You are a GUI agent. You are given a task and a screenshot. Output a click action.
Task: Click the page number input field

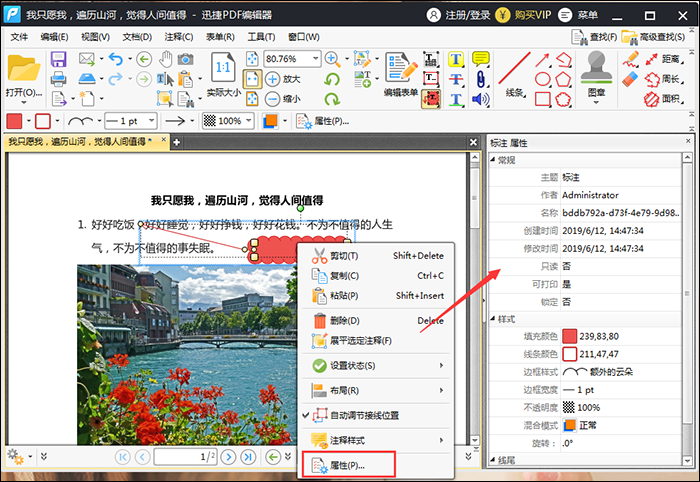(185, 457)
